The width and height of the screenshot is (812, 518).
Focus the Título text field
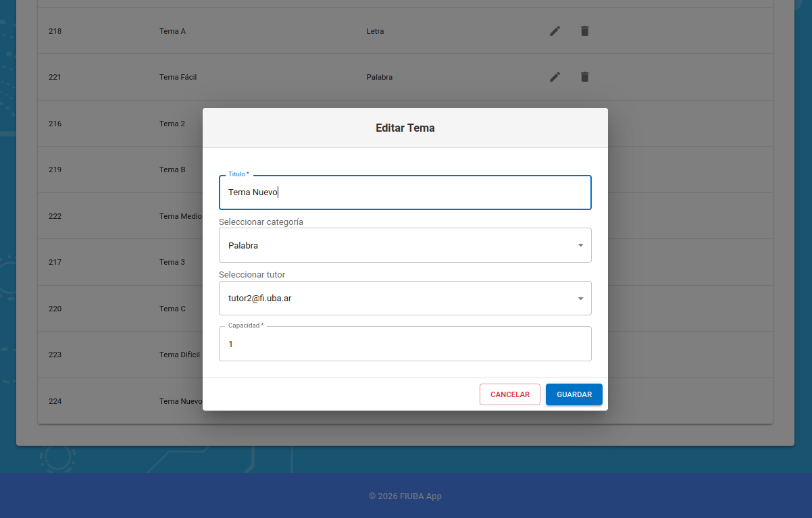click(405, 192)
